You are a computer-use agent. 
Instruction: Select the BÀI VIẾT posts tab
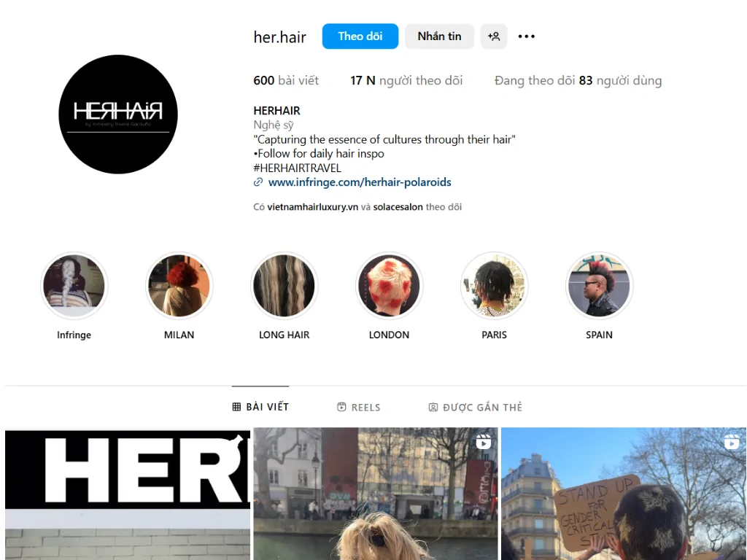[260, 407]
